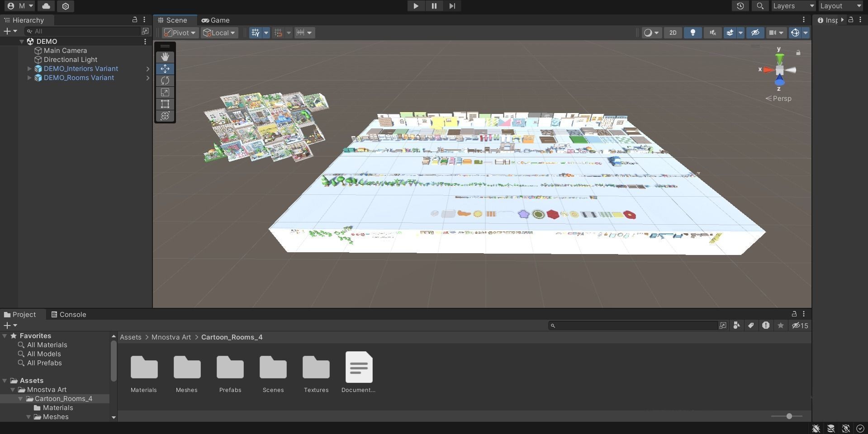Open the Unity services settings icon
The height and width of the screenshot is (434, 868).
66,6
